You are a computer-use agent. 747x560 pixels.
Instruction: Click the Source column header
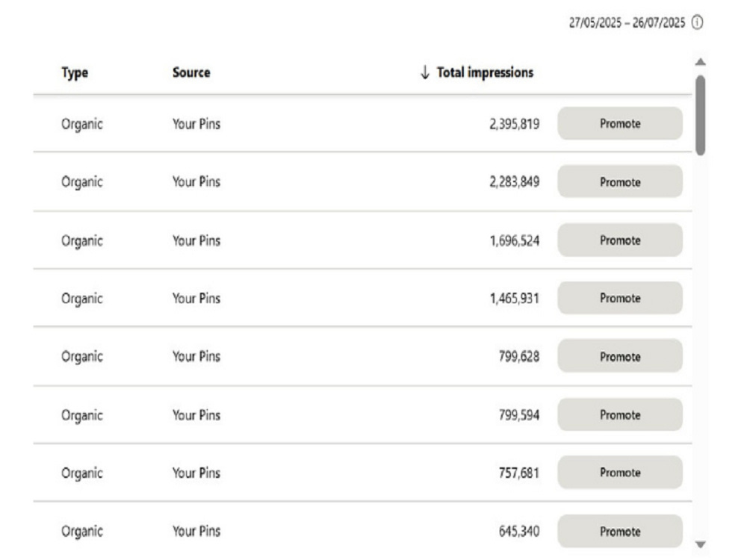tap(191, 72)
